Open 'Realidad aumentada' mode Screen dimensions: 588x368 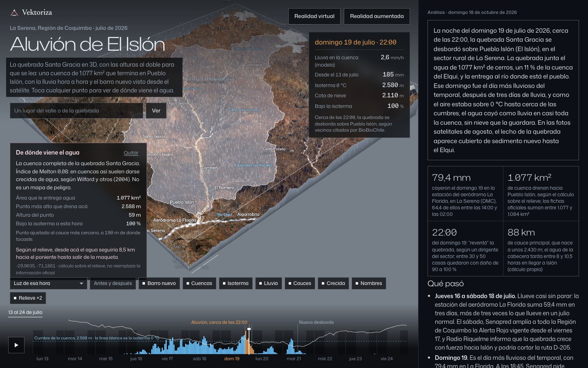tap(377, 16)
